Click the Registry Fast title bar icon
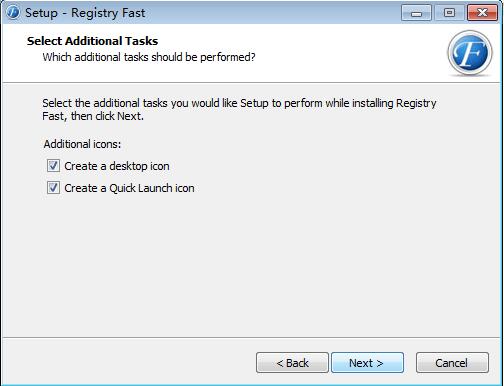This screenshot has height=386, width=504. pyautogui.click(x=13, y=13)
